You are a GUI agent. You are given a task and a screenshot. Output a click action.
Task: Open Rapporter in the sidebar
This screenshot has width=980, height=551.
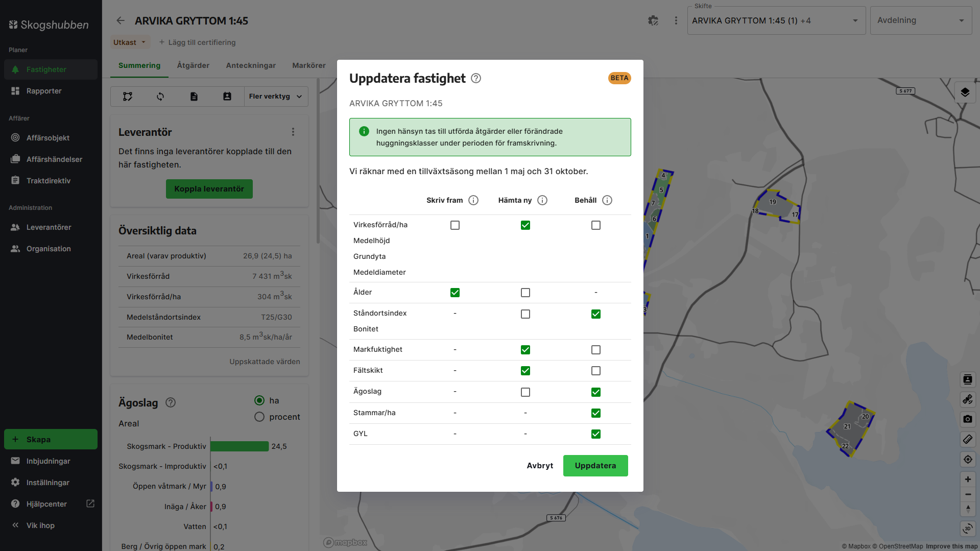(44, 91)
